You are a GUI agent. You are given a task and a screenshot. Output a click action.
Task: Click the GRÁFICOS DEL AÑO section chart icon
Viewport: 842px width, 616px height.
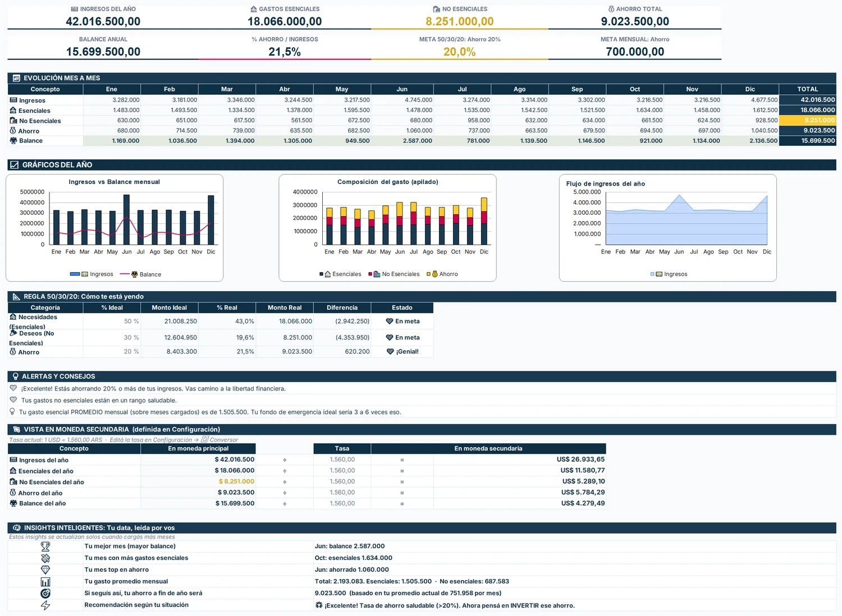(x=15, y=165)
